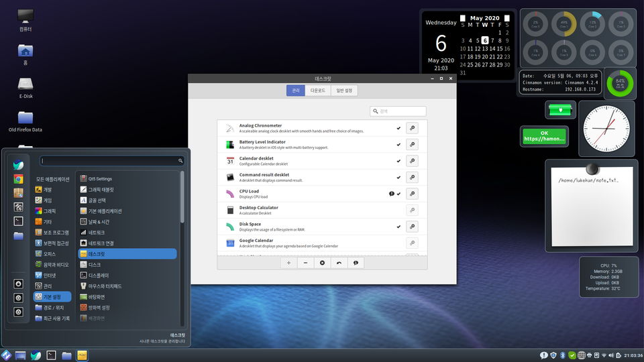Click the middle session button in menu sidebar

(x=18, y=298)
